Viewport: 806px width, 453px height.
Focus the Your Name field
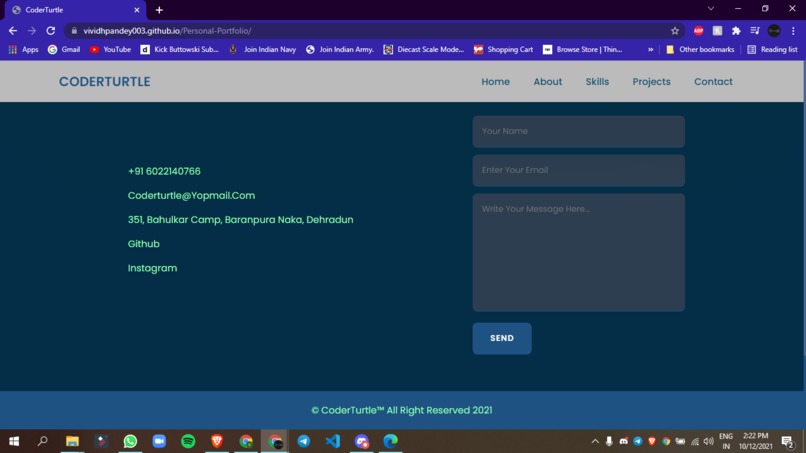[x=578, y=131]
